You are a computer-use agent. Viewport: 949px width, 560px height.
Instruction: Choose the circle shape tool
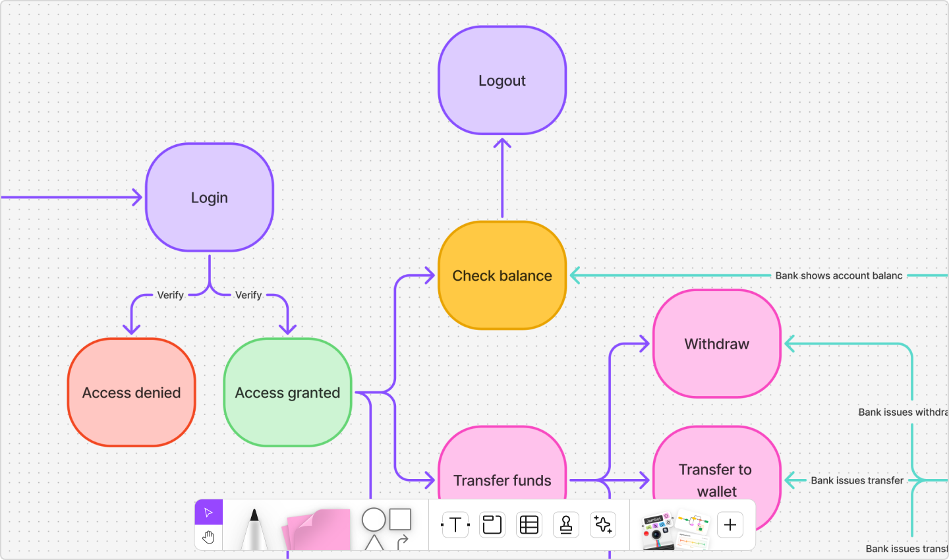coord(374,520)
